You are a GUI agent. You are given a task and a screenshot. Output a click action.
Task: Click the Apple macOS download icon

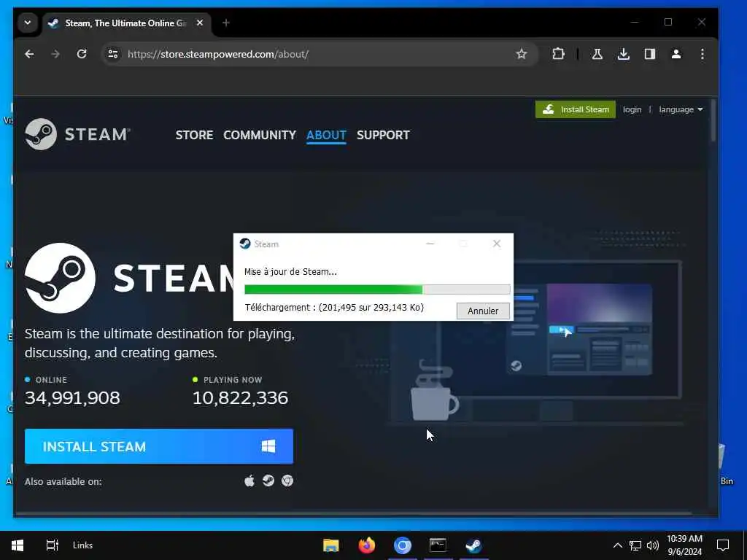pos(249,481)
